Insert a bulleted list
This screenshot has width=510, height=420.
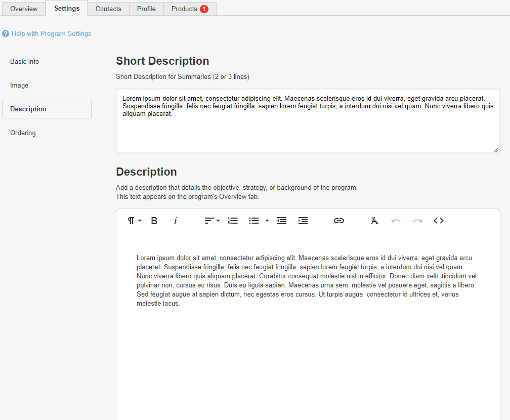tap(254, 221)
